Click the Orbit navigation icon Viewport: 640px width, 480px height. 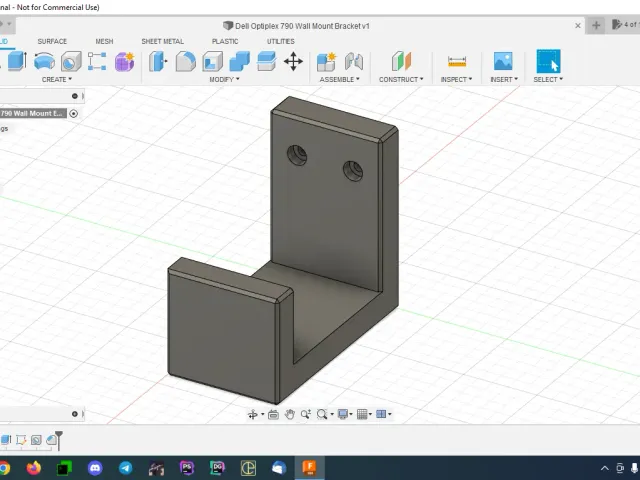tap(253, 415)
